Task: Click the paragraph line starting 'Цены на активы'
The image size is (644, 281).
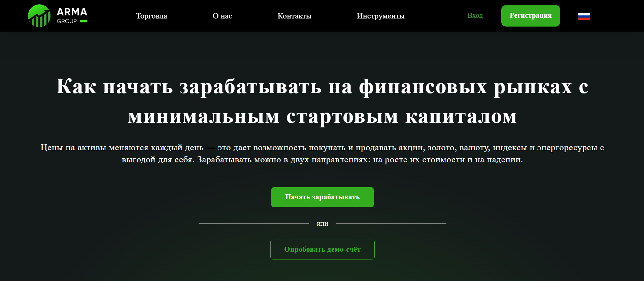Action: pyautogui.click(x=322, y=148)
